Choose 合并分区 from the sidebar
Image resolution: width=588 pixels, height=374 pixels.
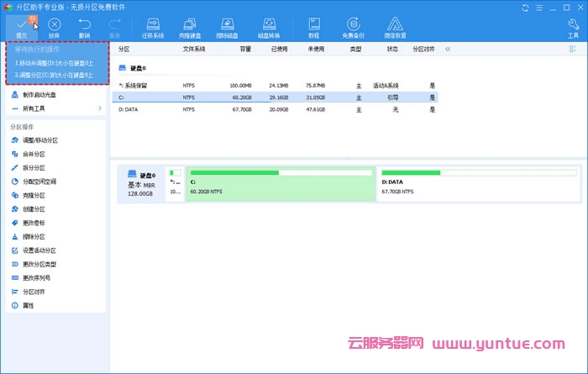pyautogui.click(x=34, y=154)
